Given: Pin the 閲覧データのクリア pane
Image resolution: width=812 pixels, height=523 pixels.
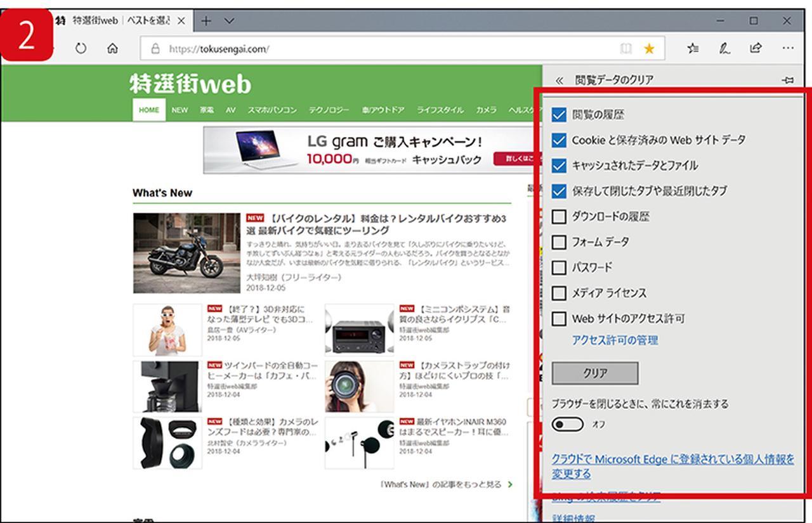Looking at the screenshot, I should (788, 81).
